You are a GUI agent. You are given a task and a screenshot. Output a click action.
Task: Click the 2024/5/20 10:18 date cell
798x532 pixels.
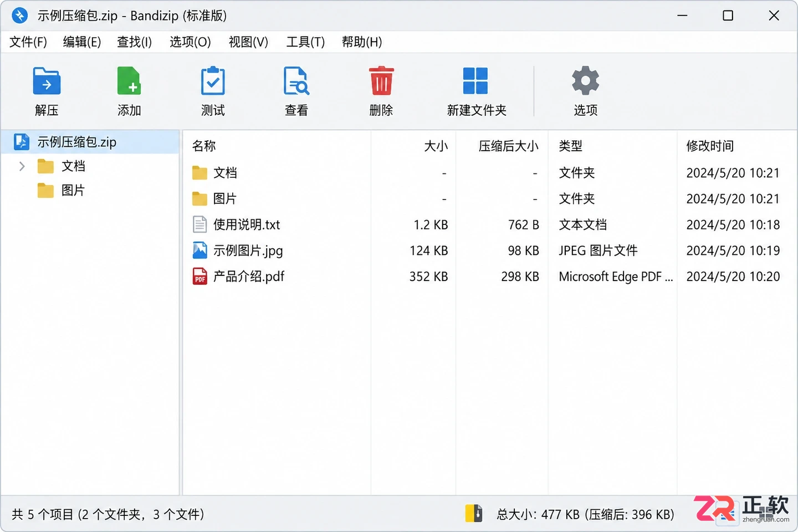pos(733,224)
